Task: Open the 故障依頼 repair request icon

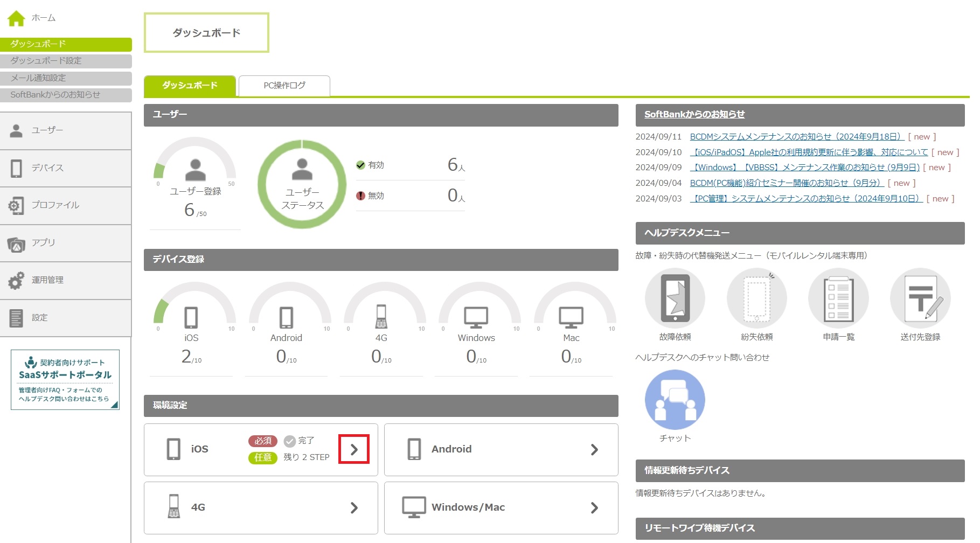Action: (x=675, y=298)
